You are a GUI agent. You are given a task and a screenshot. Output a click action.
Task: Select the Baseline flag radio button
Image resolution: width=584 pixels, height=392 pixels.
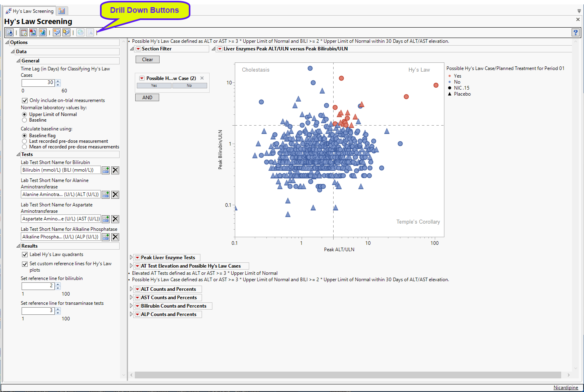(24, 136)
